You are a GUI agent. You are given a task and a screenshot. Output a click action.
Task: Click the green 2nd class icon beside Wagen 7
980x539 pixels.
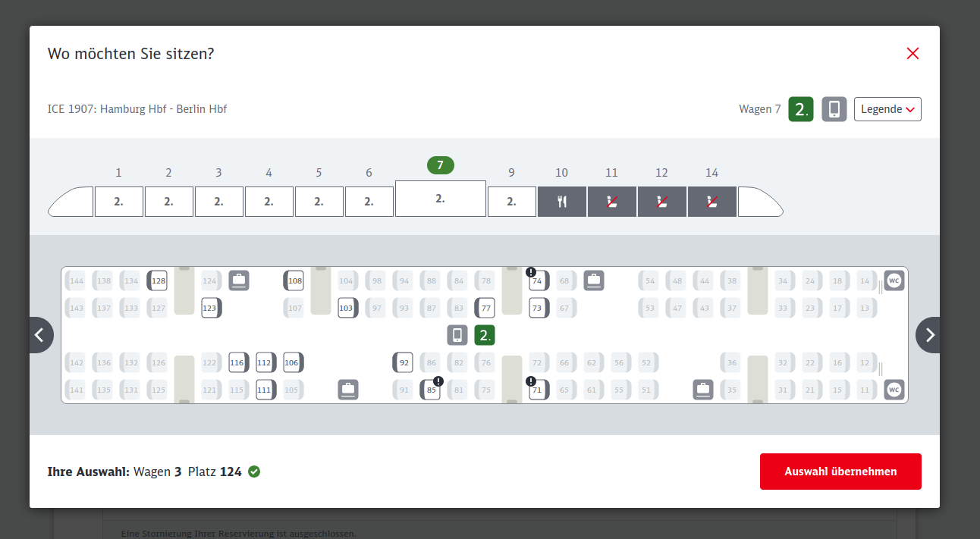coord(801,109)
